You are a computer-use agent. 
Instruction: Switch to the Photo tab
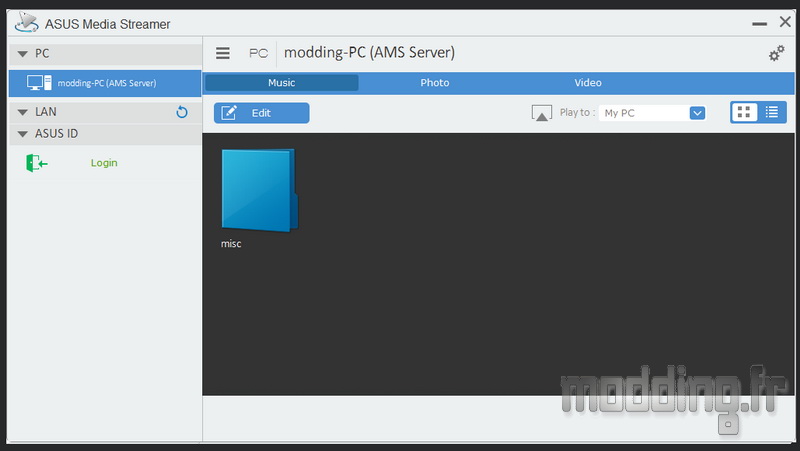(435, 83)
